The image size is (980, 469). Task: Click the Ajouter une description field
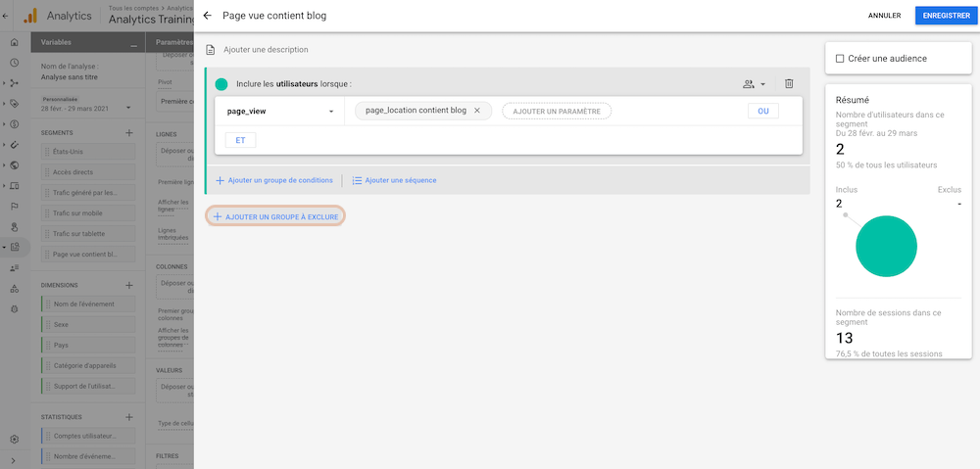point(266,49)
